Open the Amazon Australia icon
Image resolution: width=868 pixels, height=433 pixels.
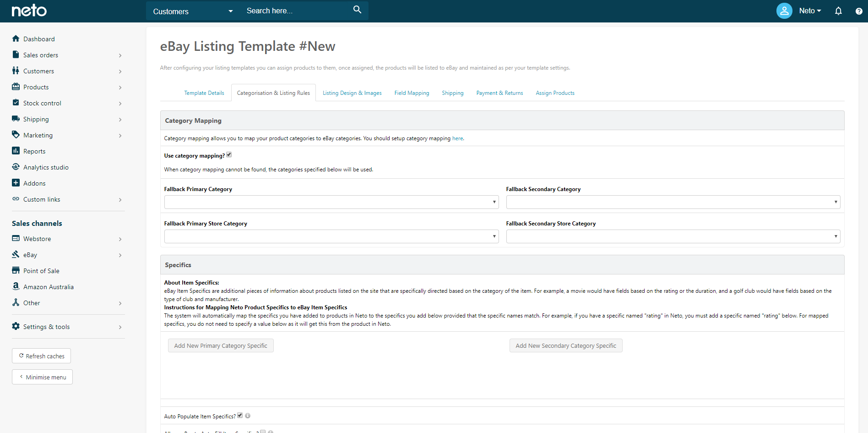click(16, 286)
